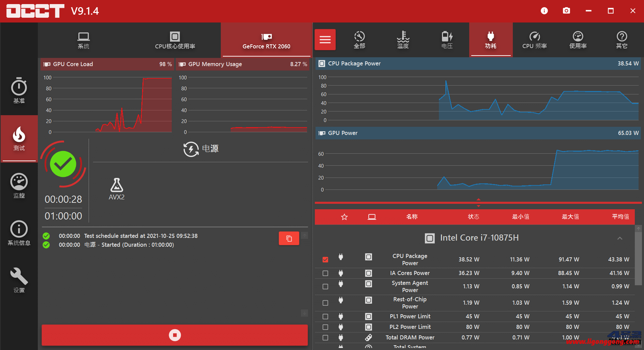The height and width of the screenshot is (350, 644).
Task: Stop the running test
Action: coord(175,335)
